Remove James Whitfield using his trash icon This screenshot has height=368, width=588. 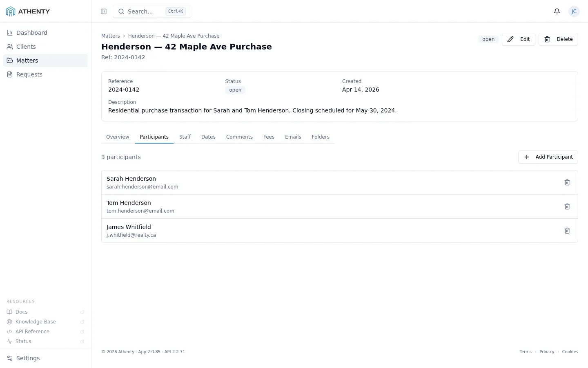tap(567, 231)
